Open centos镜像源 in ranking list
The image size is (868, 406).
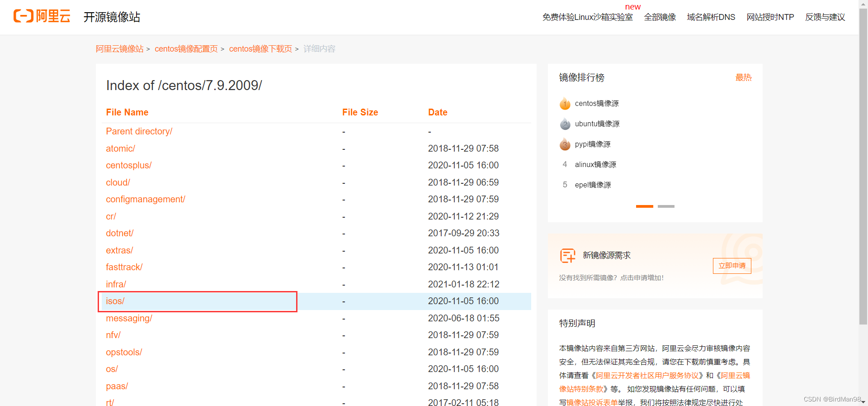[x=597, y=104]
